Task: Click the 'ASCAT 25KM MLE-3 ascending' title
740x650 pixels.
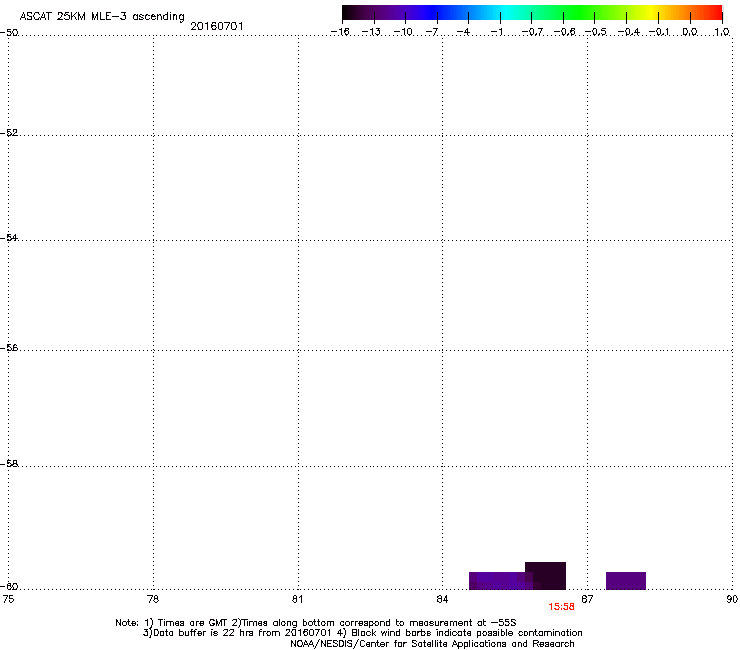Action: point(102,17)
